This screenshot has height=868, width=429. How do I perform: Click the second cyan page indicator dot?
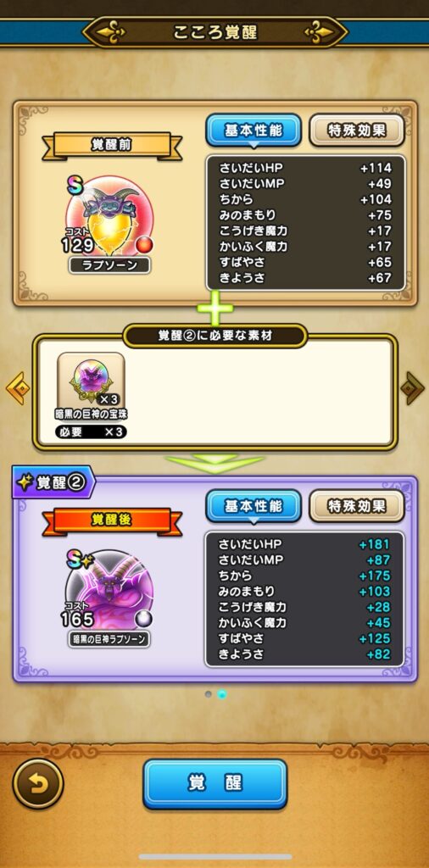pyautogui.click(x=222, y=693)
